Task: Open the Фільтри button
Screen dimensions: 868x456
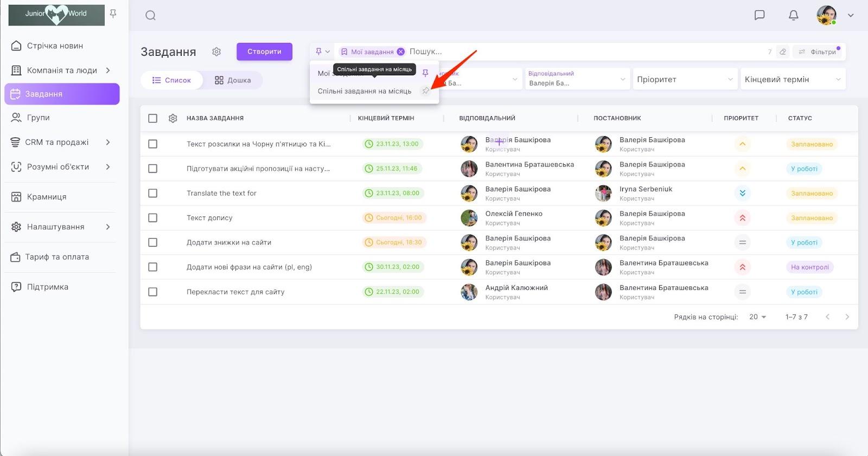Action: pyautogui.click(x=817, y=52)
